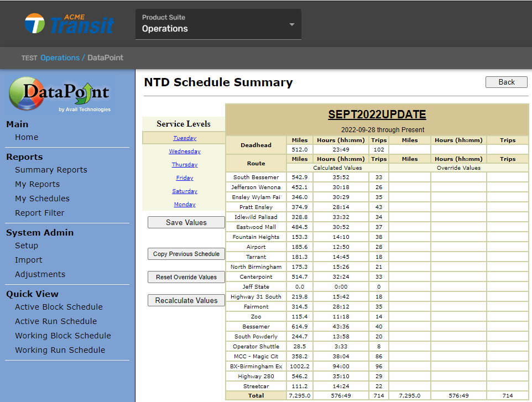Click the Operations breadcrumb link
532x402 pixels.
tap(60, 58)
